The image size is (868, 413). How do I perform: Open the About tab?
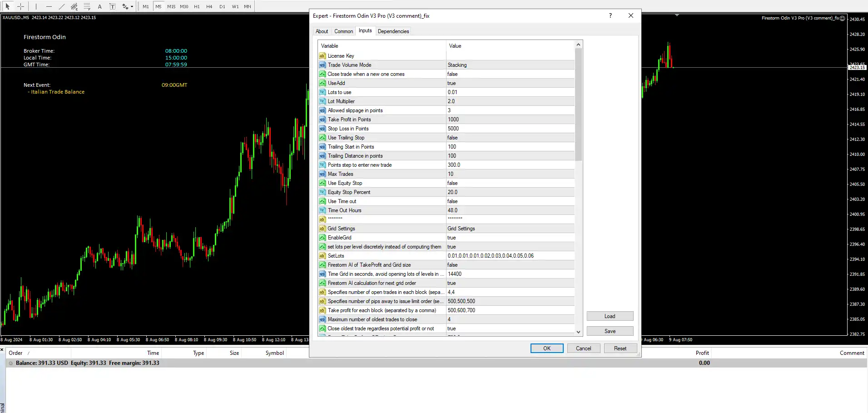pos(322,31)
